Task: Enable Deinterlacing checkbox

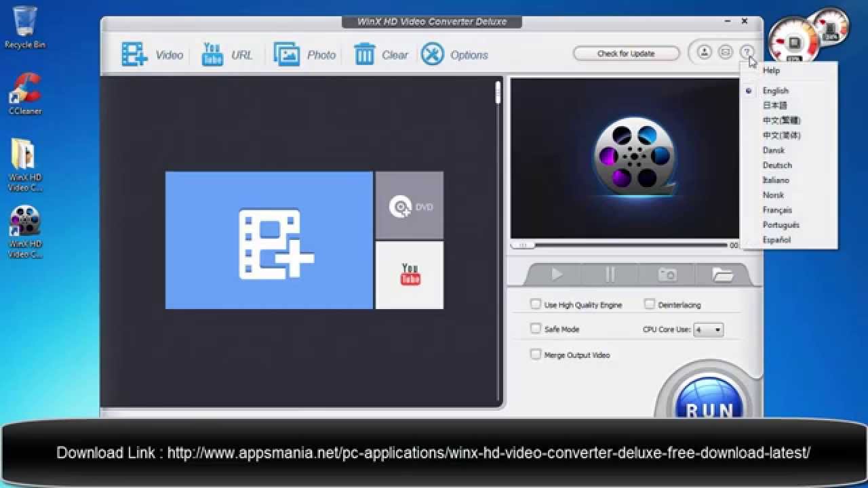Action: pos(650,304)
